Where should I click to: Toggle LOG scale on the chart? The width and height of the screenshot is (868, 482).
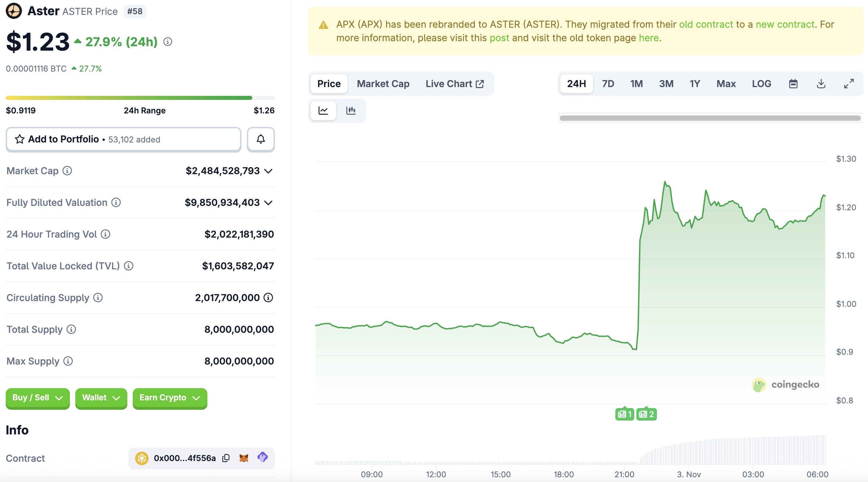[x=761, y=83]
